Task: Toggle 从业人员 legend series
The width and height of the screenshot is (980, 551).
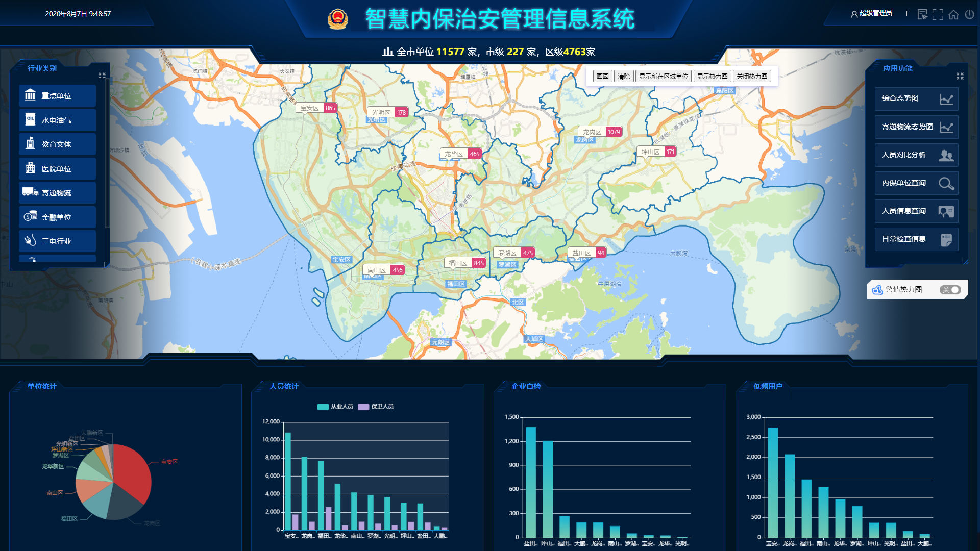Action: pyautogui.click(x=335, y=407)
